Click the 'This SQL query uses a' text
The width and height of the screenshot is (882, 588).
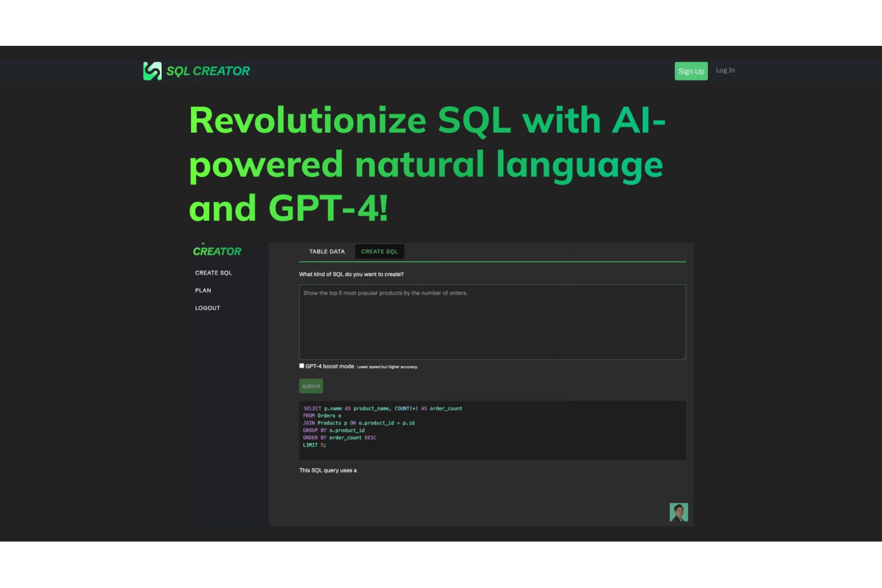(x=328, y=470)
